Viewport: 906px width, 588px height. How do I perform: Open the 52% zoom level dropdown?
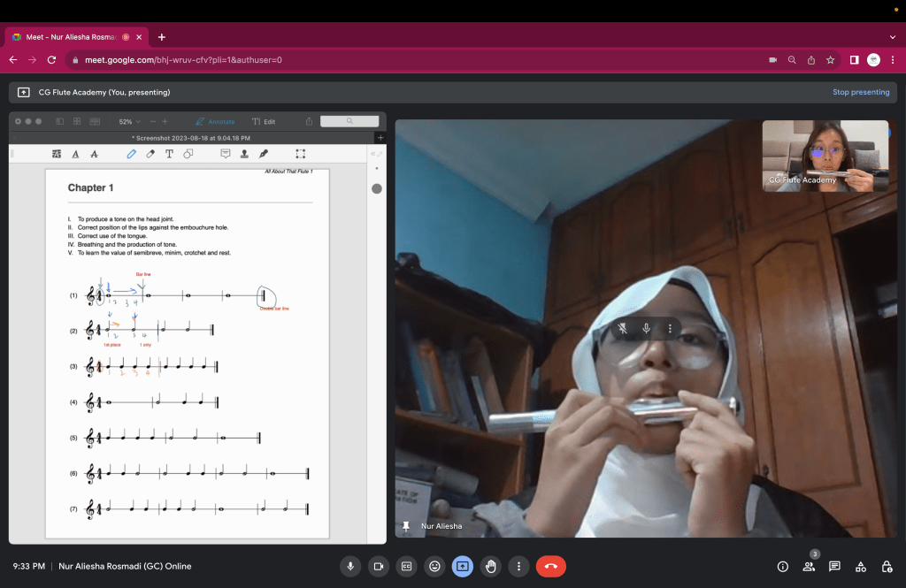(x=130, y=121)
